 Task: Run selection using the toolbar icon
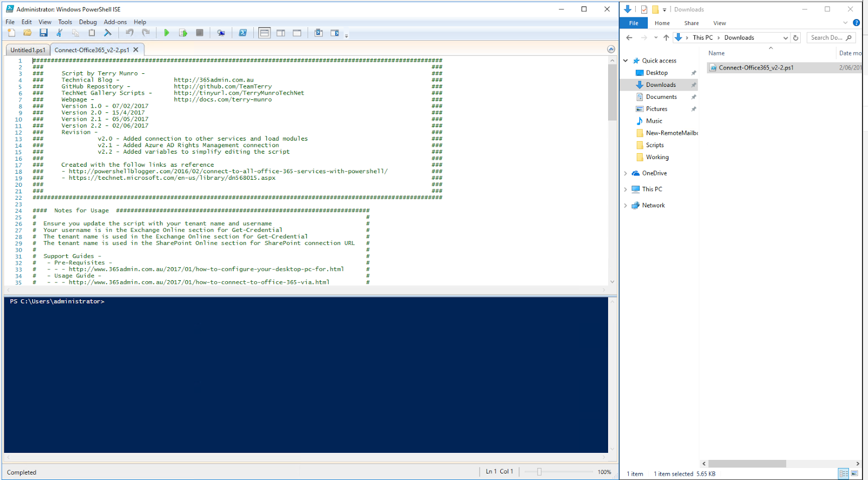pyautogui.click(x=183, y=33)
